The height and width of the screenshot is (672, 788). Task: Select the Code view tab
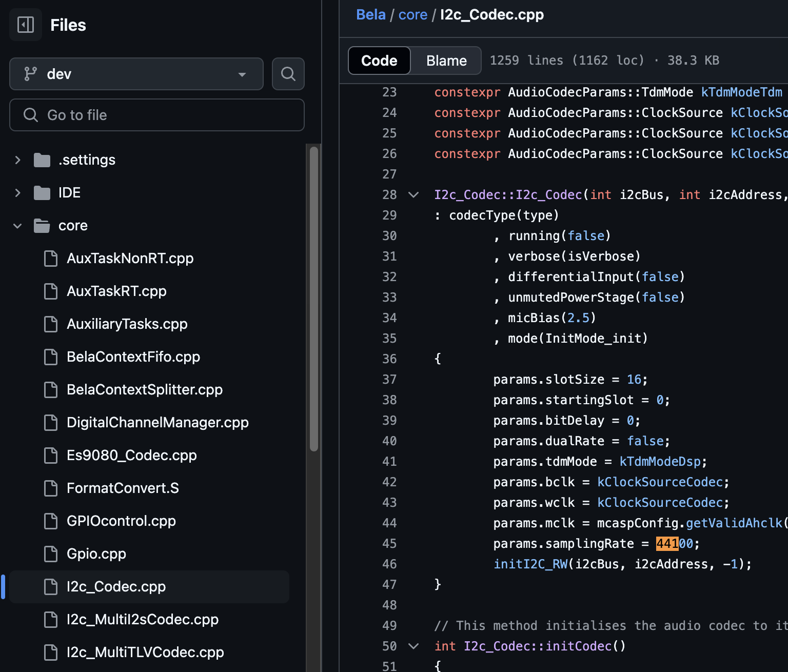[379, 61]
